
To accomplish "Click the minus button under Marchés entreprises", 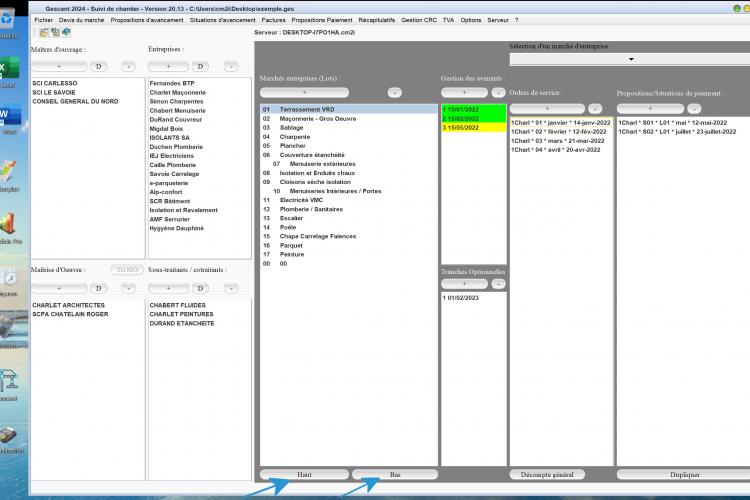I will point(395,92).
